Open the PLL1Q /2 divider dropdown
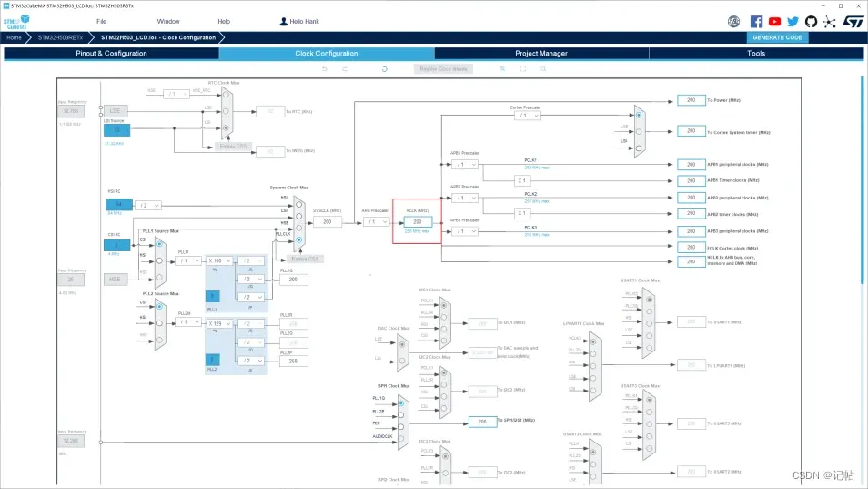The width and height of the screenshot is (868, 489). 251,279
